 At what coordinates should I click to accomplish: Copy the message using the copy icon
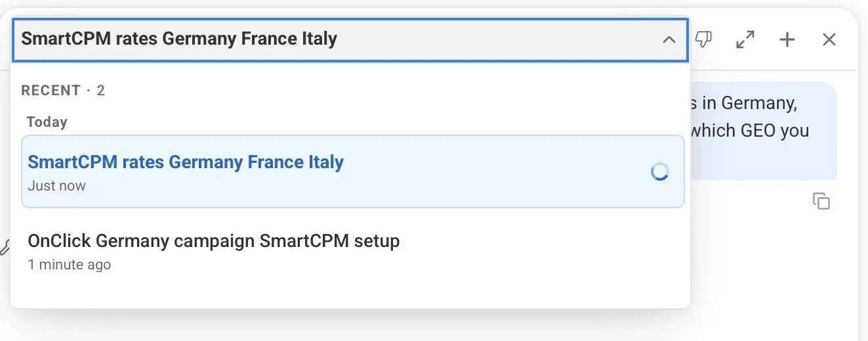821,201
